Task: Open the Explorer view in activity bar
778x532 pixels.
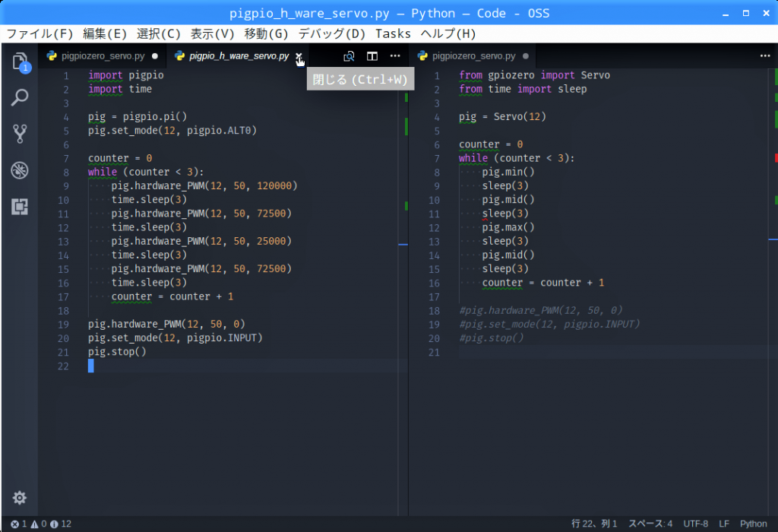Action: coord(20,62)
